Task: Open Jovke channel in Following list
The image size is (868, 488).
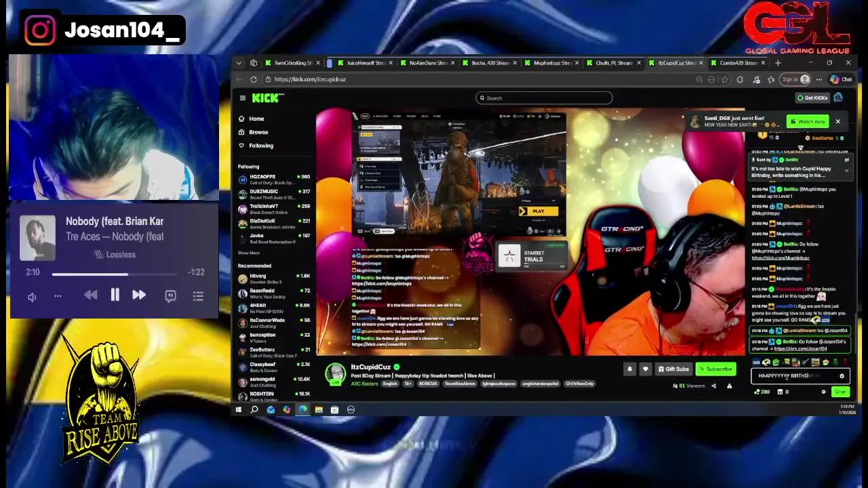Action: (x=274, y=239)
